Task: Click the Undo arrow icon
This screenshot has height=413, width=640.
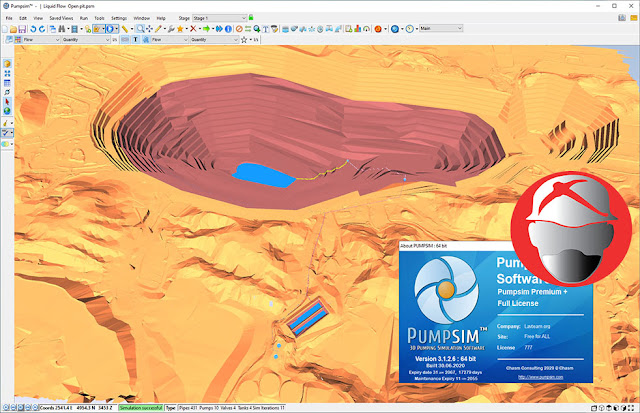Action: [33, 29]
